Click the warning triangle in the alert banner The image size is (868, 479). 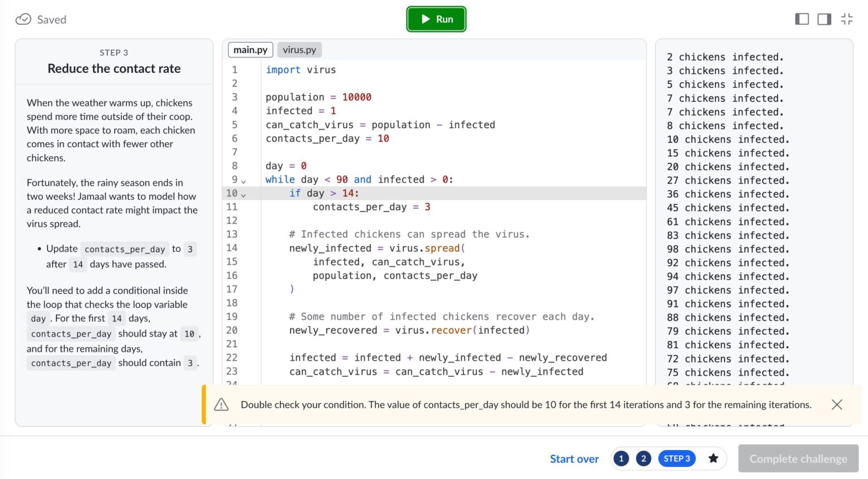221,404
